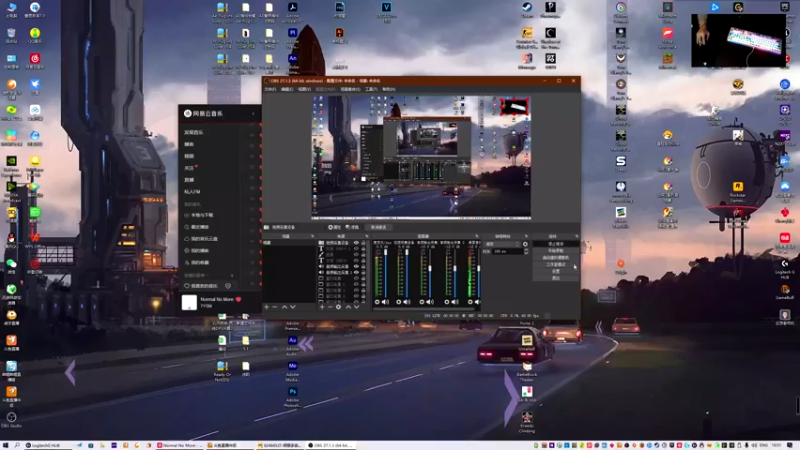This screenshot has height=450, width=800.
Task: Open 帮助(H) menu in OBS
Action: 389,89
